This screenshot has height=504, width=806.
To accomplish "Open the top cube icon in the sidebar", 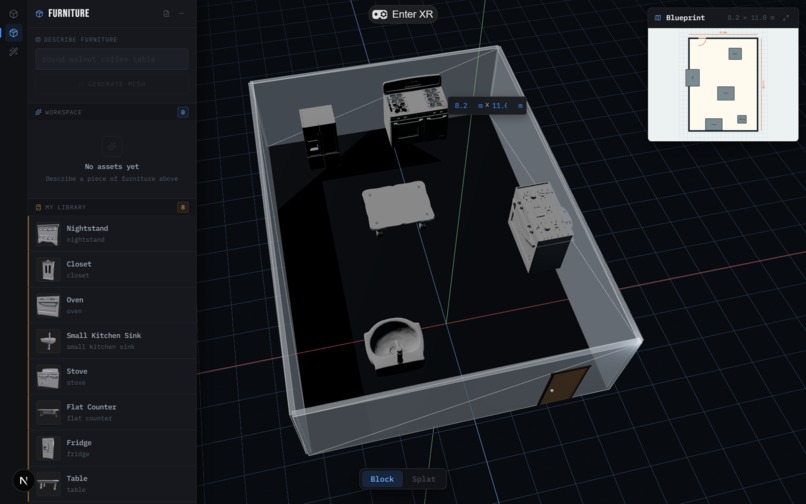I will 13,14.
